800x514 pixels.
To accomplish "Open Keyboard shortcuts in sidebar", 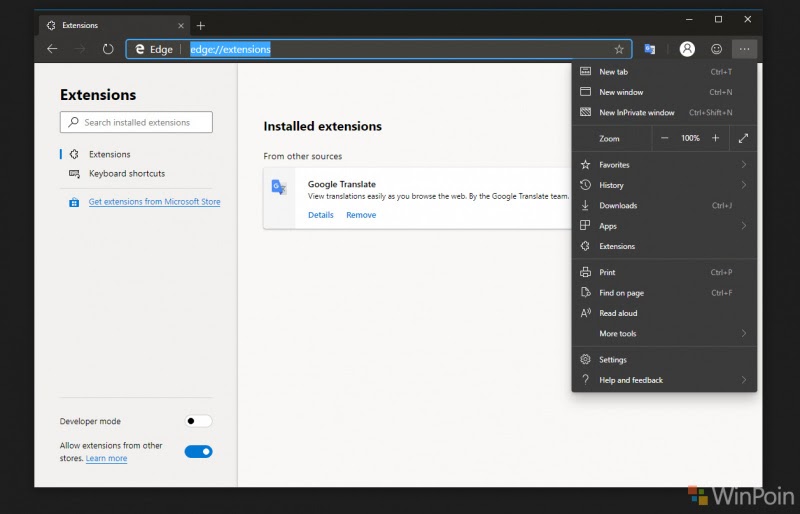I will pyautogui.click(x=127, y=174).
